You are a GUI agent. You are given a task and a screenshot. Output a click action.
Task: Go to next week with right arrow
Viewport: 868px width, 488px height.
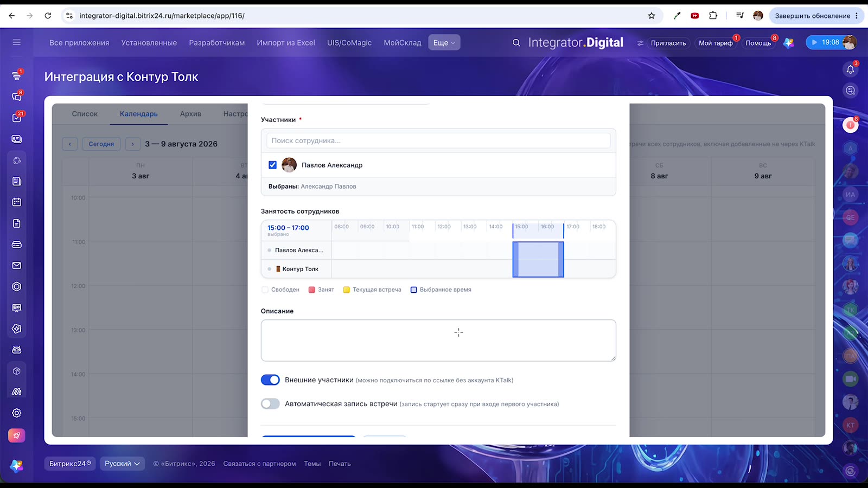[x=133, y=144]
